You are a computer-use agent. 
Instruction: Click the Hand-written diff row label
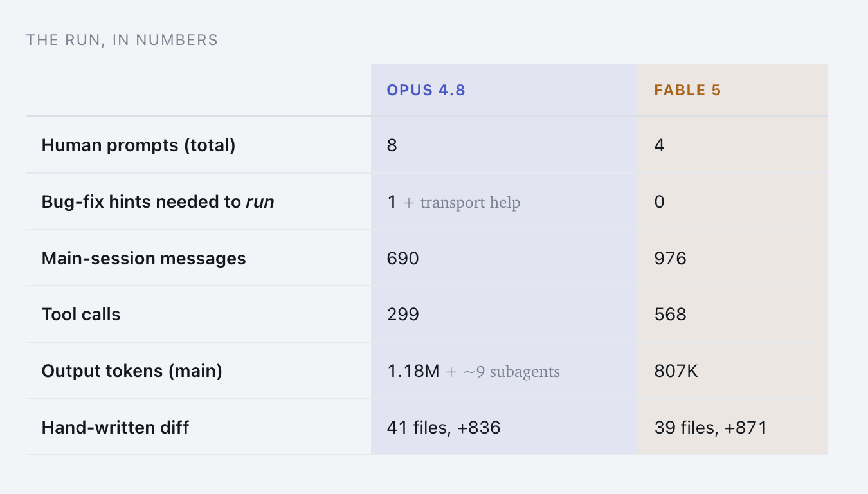(x=115, y=428)
